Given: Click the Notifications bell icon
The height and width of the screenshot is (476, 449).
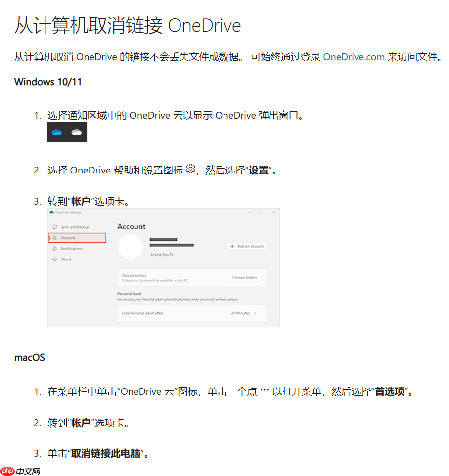Looking at the screenshot, I should click(x=54, y=248).
